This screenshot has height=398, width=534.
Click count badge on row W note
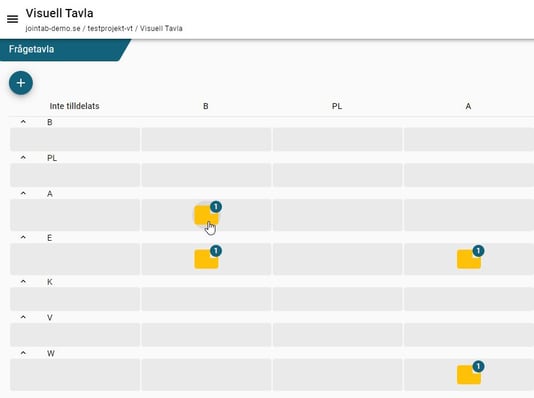[478, 366]
